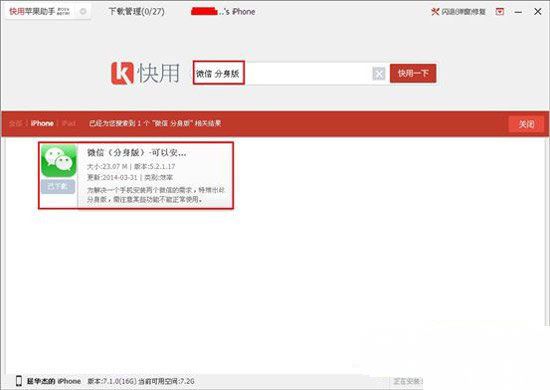Click the 快用一下 search button
This screenshot has width=550, height=390.
pos(413,73)
